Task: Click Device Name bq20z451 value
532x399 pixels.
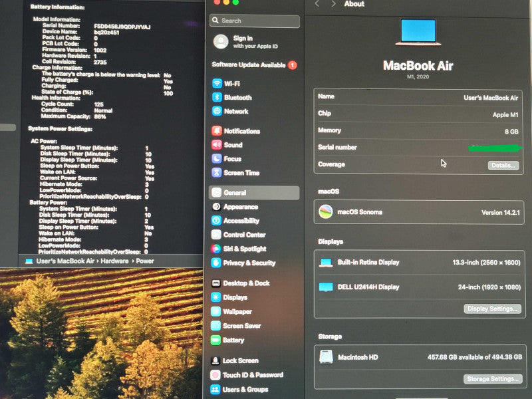Action: click(x=106, y=33)
